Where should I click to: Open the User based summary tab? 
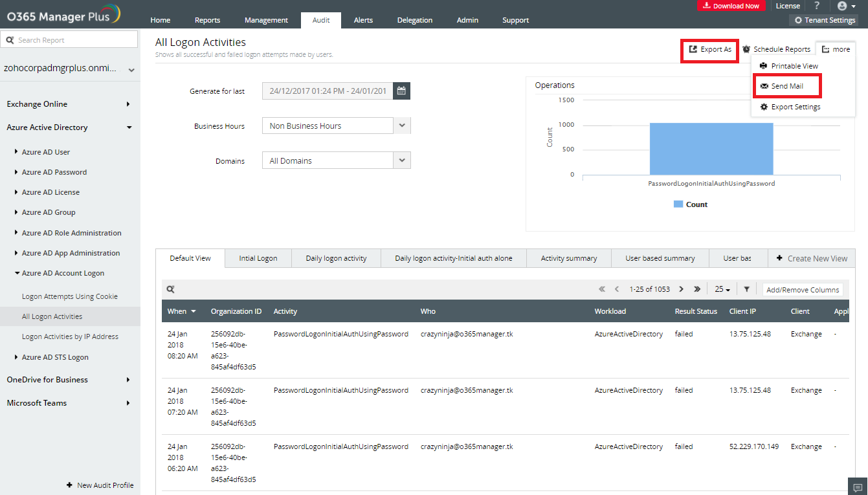coord(660,258)
